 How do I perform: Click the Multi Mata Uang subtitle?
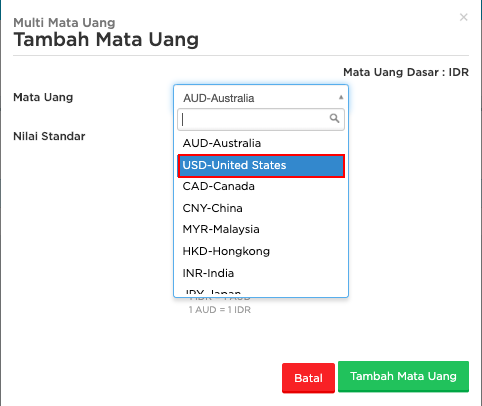[64, 23]
